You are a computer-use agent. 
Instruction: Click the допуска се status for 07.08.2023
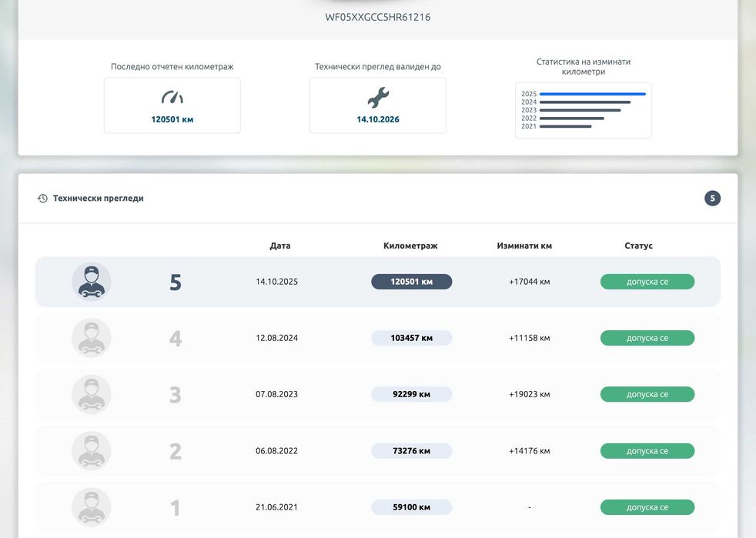pos(647,394)
